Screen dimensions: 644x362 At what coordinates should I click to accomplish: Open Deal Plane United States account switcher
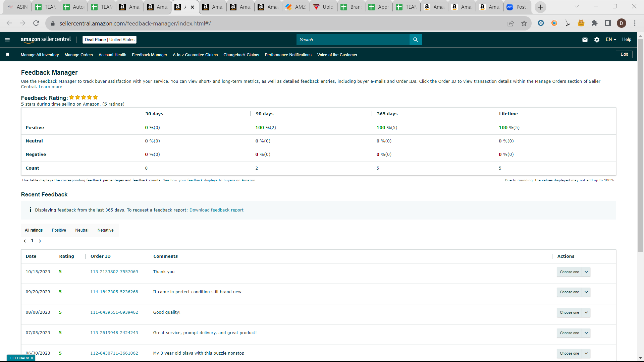109,40
